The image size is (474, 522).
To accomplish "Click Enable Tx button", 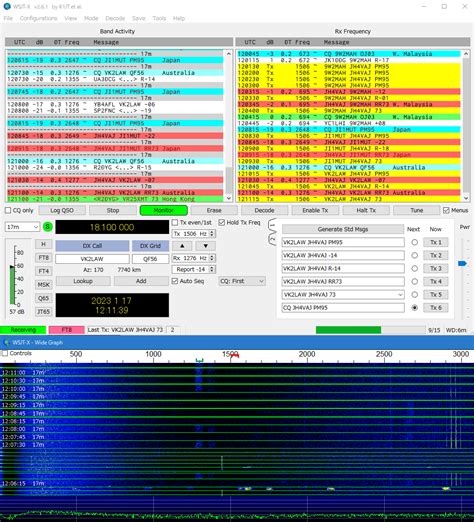I will tap(315, 210).
